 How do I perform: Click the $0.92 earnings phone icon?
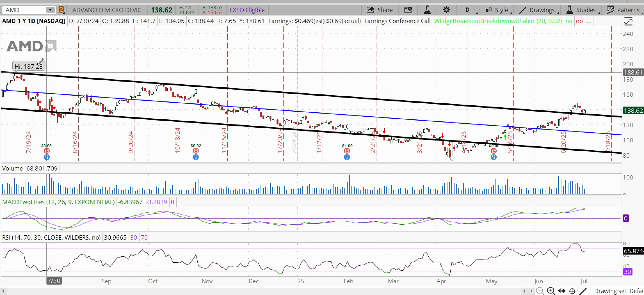point(196,151)
